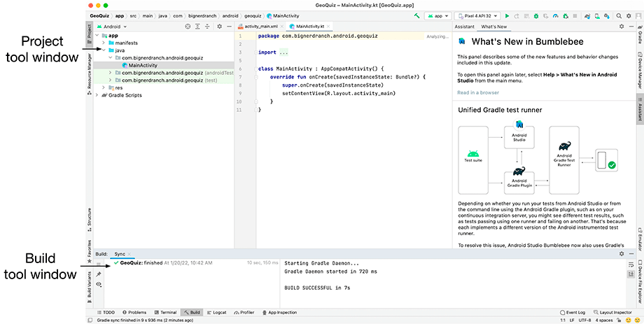The image size is (644, 324).
Task: Open the Profile app speedometer icon
Action: coord(556,16)
